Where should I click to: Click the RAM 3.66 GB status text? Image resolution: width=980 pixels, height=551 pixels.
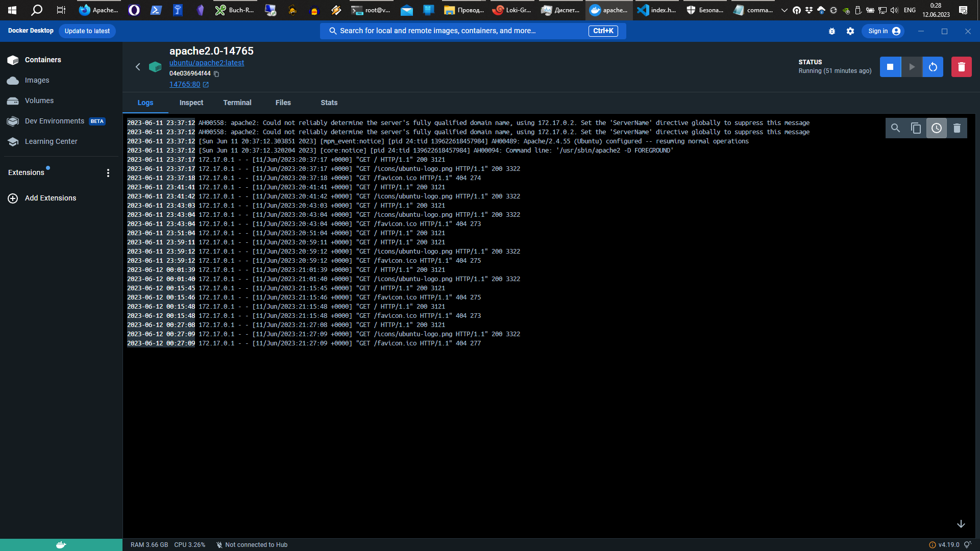149,545
